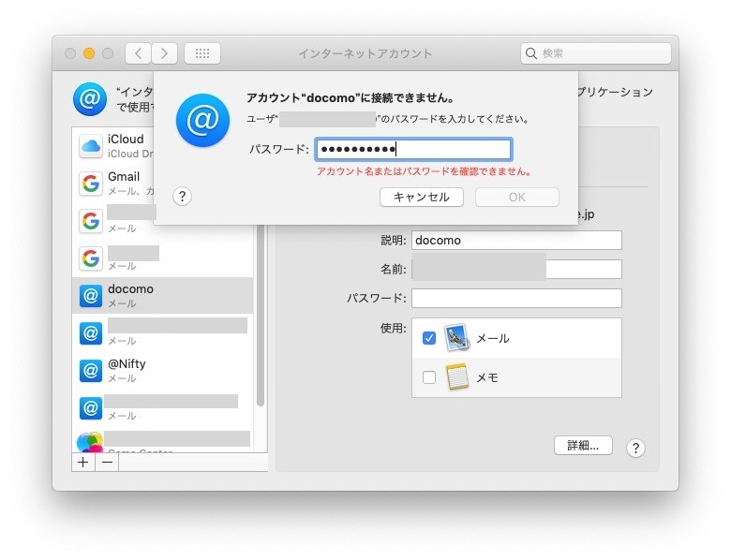This screenshot has width=731, height=560.
Task: Select the @Nifty account
Action: pos(163,371)
